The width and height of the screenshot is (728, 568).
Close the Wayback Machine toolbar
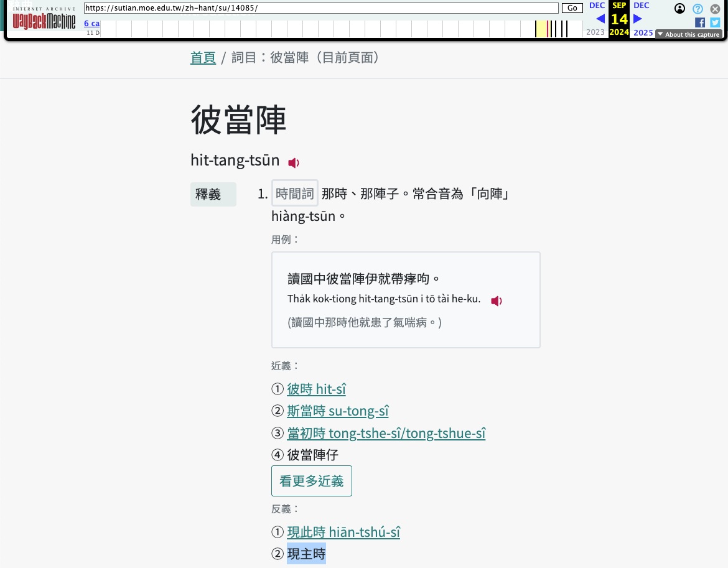(x=715, y=9)
